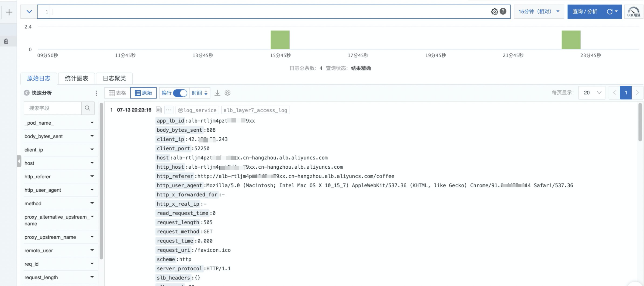Toggle the 换行 line wrap switch
This screenshot has height=286, width=644.
point(180,93)
